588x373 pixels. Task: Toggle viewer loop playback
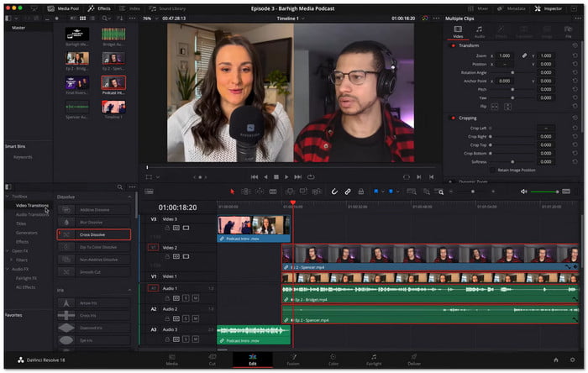311,177
